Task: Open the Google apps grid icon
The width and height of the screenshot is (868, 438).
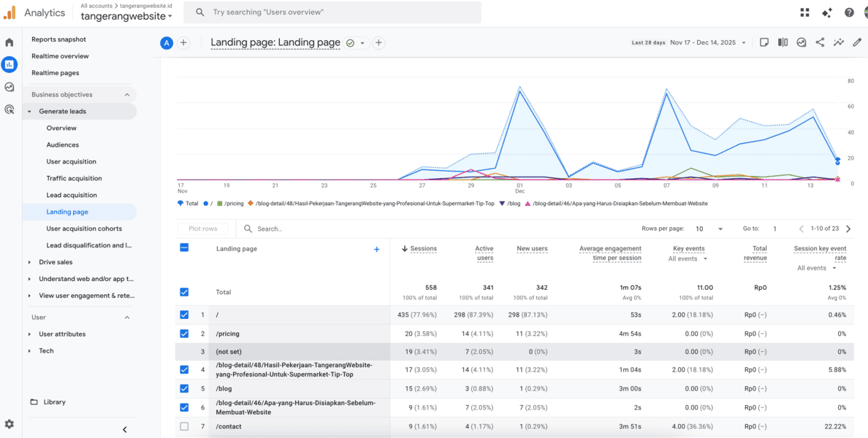Action: click(804, 12)
